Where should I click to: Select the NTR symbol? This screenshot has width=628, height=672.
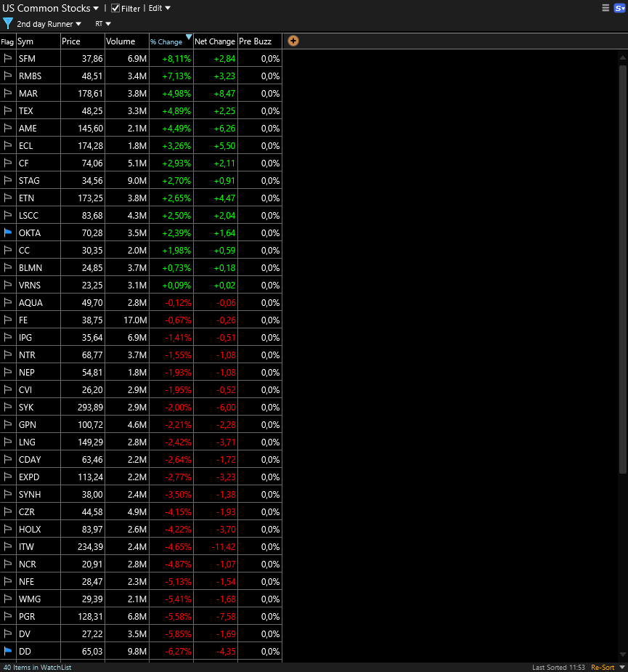[x=27, y=355]
